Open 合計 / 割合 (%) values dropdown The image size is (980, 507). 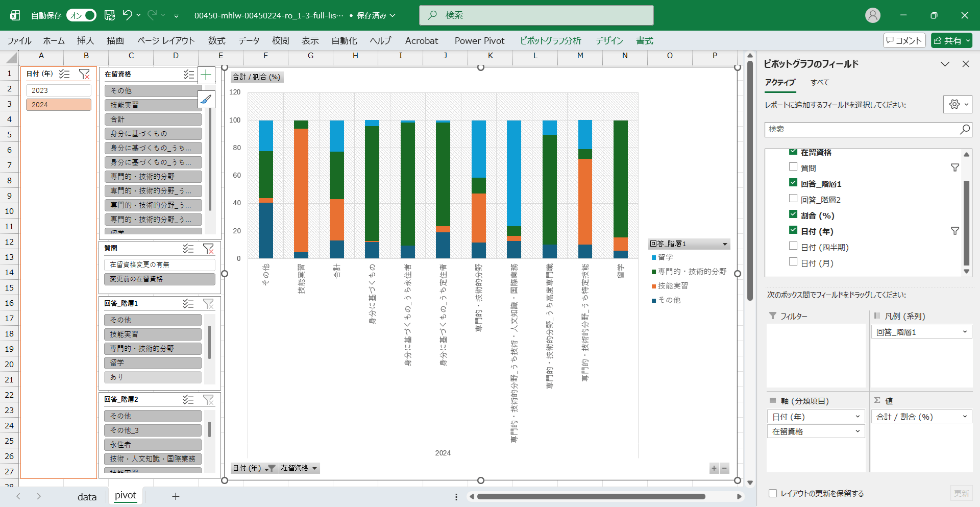964,417
